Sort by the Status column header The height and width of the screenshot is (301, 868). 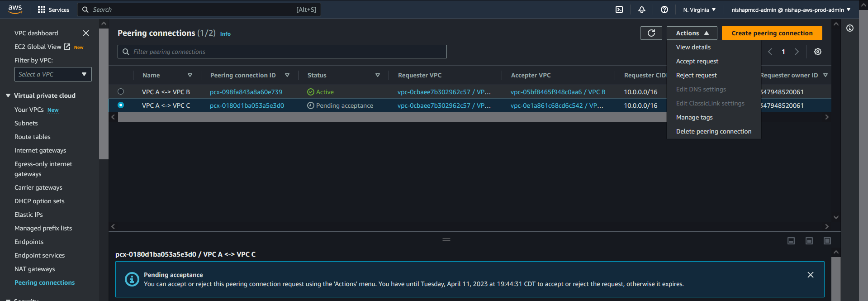tap(317, 75)
